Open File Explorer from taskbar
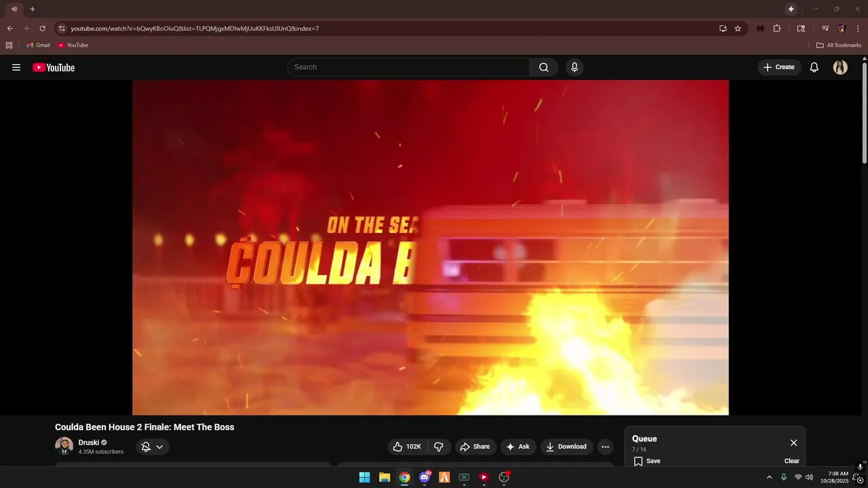The image size is (868, 488). coord(384,477)
